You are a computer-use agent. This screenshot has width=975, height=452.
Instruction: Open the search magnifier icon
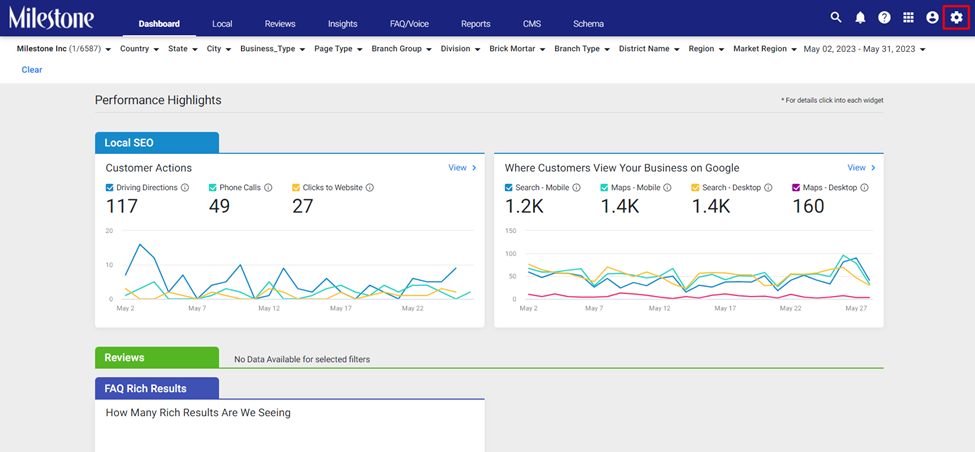point(836,18)
